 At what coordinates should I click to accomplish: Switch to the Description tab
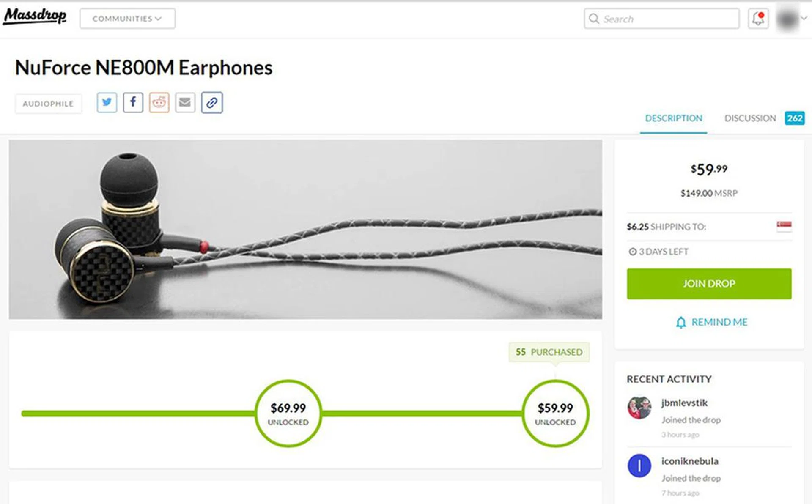(x=673, y=118)
